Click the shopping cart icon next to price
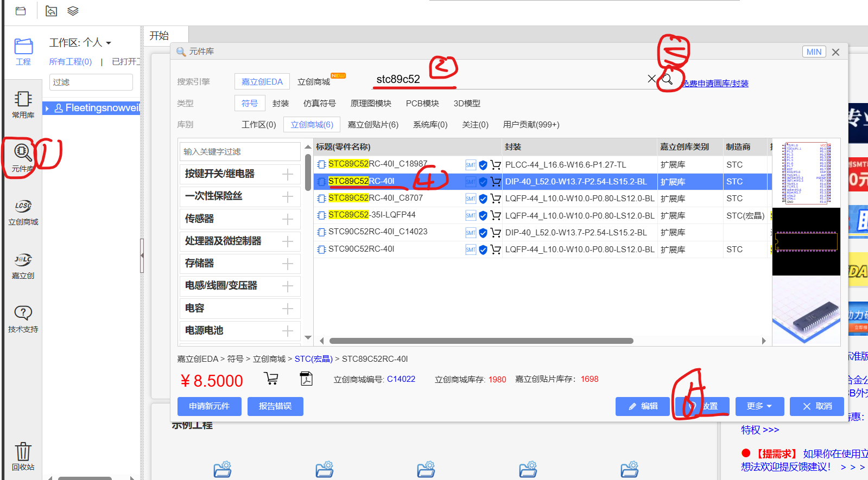This screenshot has width=868, height=480. [271, 379]
